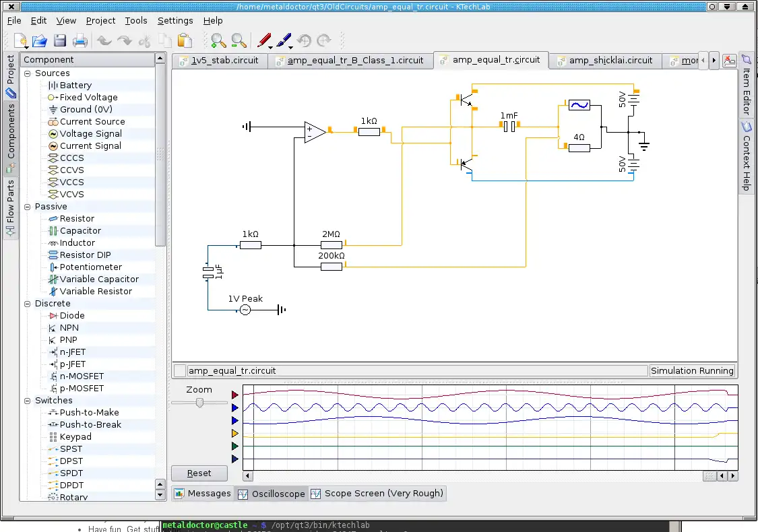Open the Help menu
The height and width of the screenshot is (532, 758).
pos(213,20)
